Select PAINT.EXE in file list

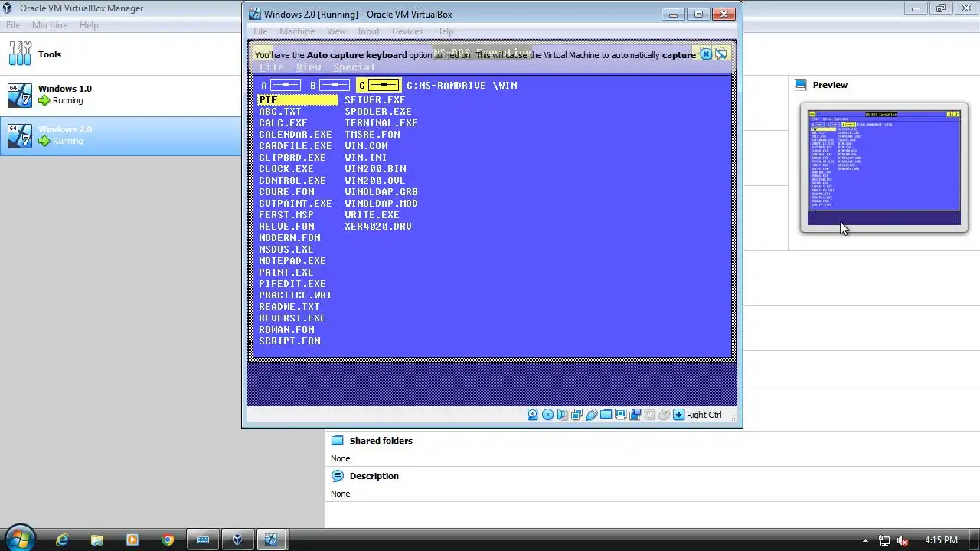286,272
